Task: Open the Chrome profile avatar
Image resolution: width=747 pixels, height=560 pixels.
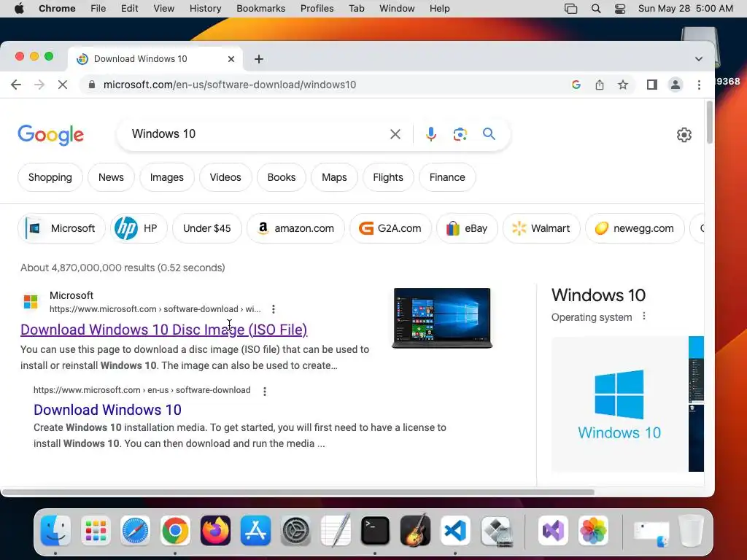Action: click(x=675, y=85)
